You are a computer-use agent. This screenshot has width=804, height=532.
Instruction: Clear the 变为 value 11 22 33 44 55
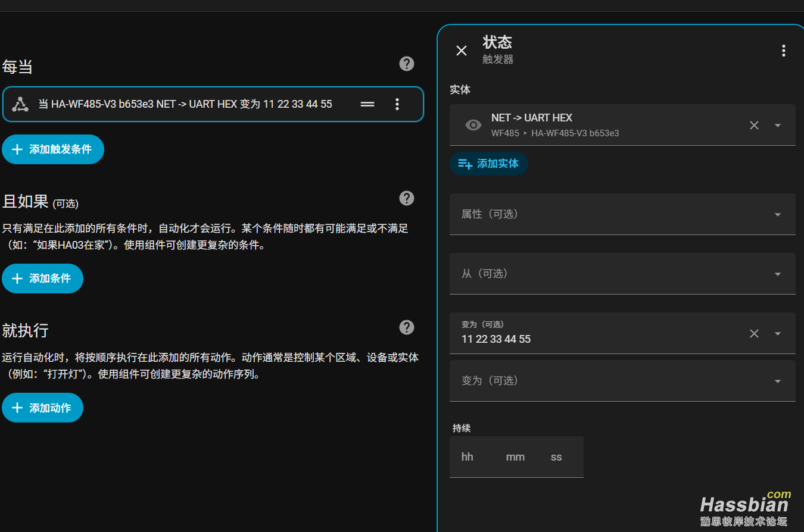point(754,333)
